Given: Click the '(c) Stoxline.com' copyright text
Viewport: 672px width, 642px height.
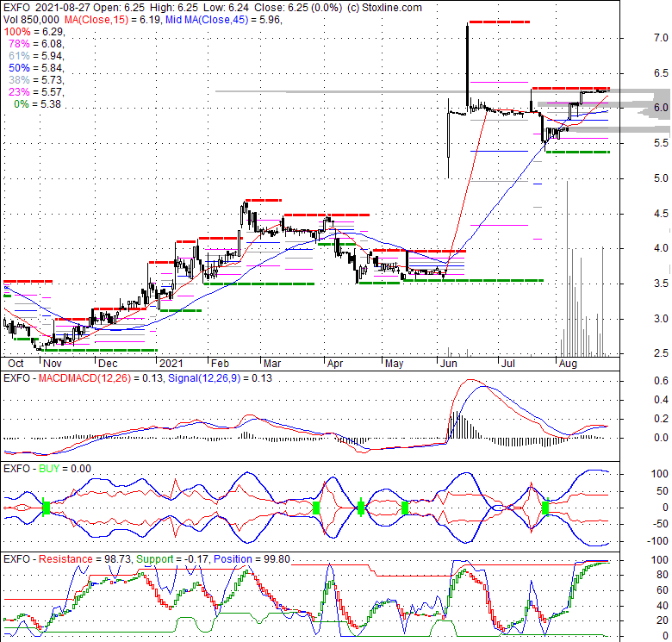Looking at the screenshot, I should click(x=384, y=8).
